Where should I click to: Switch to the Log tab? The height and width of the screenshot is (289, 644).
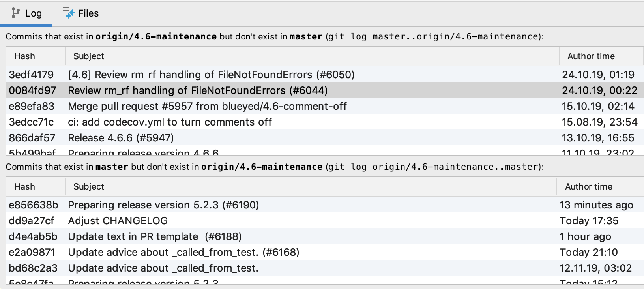pyautogui.click(x=33, y=13)
